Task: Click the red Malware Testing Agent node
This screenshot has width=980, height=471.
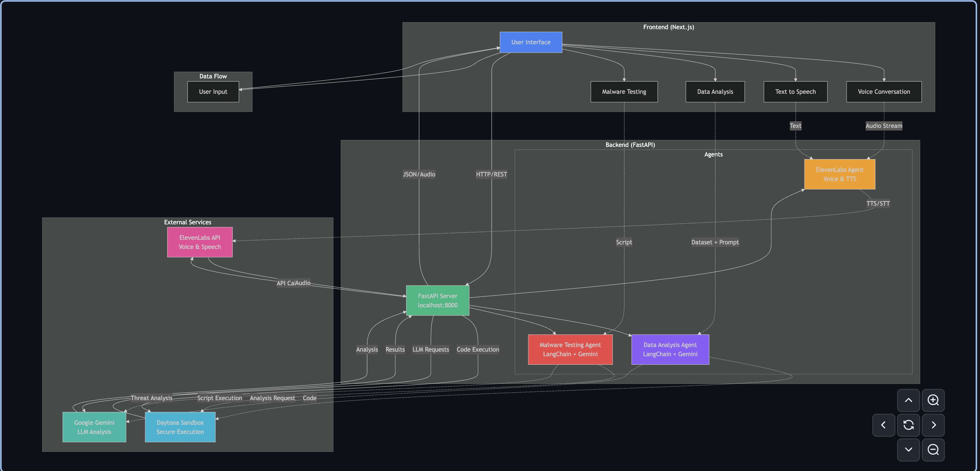Action: pyautogui.click(x=570, y=350)
